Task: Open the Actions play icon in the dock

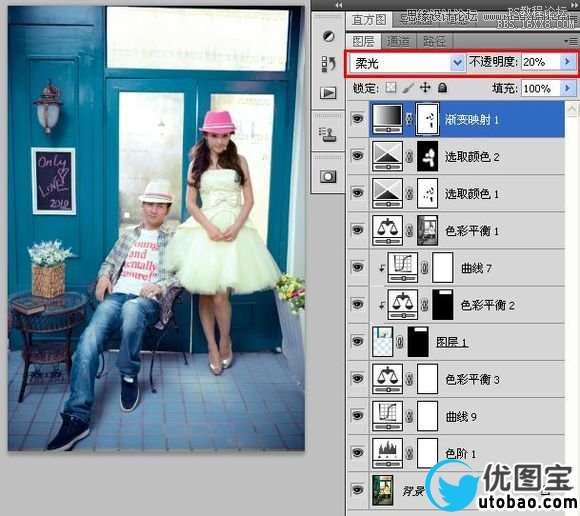Action: [328, 92]
